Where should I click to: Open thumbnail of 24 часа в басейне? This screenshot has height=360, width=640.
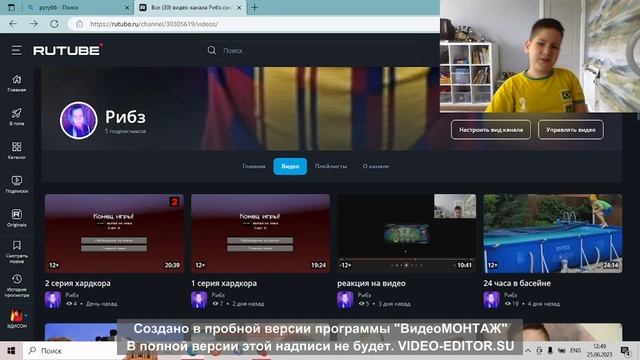[553, 233]
